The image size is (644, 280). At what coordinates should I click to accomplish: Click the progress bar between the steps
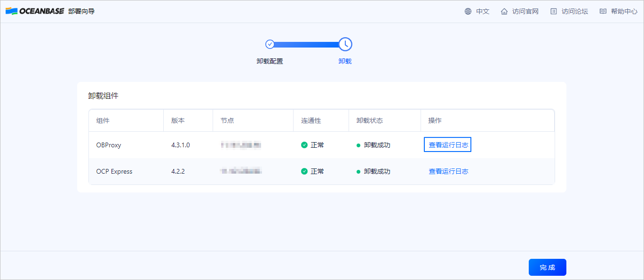(x=306, y=44)
